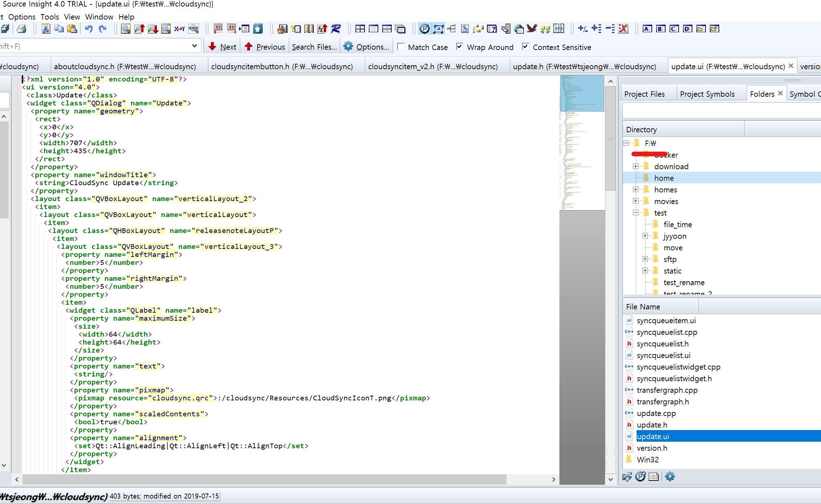Expand the sftp folder node
821x504 pixels.
point(645,259)
